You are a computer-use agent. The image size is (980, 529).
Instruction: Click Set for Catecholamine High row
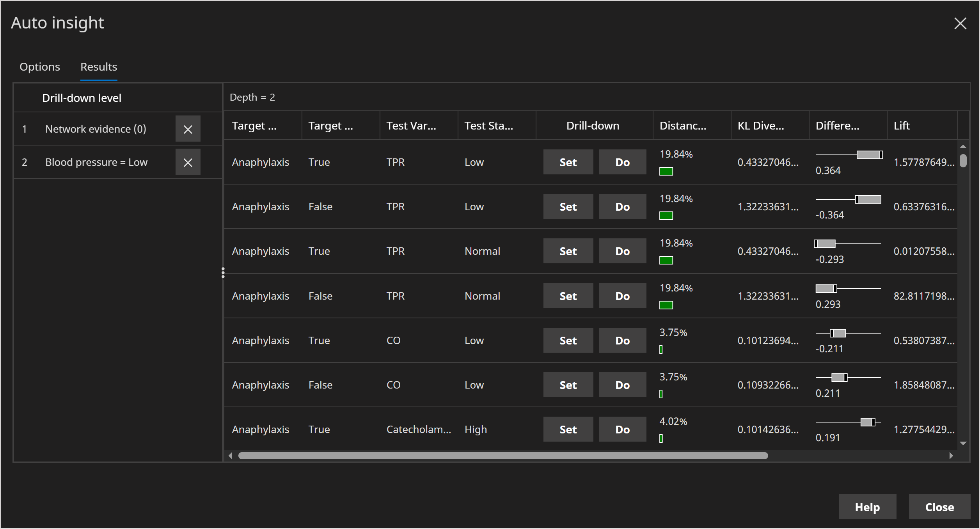click(x=568, y=429)
